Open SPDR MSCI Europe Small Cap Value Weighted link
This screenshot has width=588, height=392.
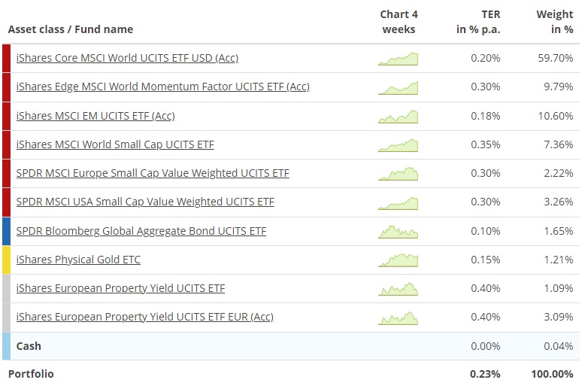[x=153, y=173]
